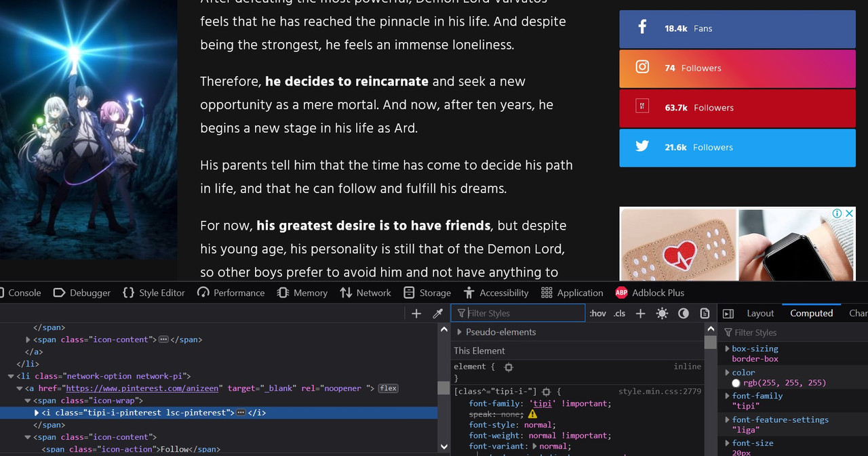This screenshot has height=456, width=868.
Task: Expand font-family computed property
Action: pyautogui.click(x=727, y=396)
